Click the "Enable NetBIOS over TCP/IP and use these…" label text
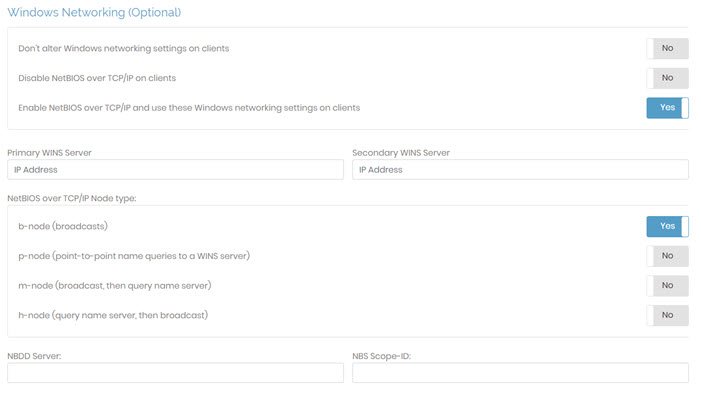The height and width of the screenshot is (394, 701). click(189, 108)
